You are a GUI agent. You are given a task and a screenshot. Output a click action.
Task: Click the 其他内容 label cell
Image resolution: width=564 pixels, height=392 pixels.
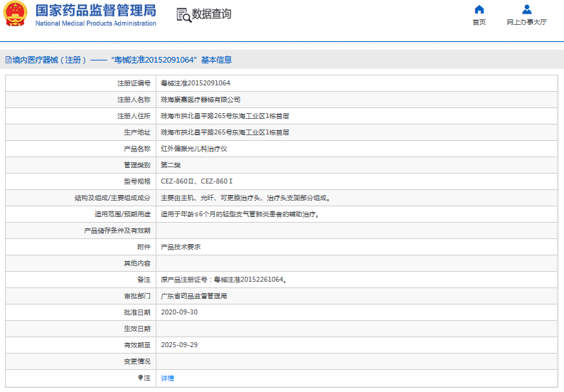[x=81, y=263]
